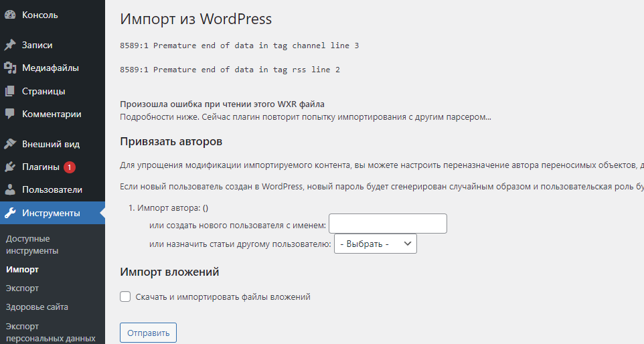644x344 pixels.
Task: Open Медиафайлы section
Action: pyautogui.click(x=50, y=68)
